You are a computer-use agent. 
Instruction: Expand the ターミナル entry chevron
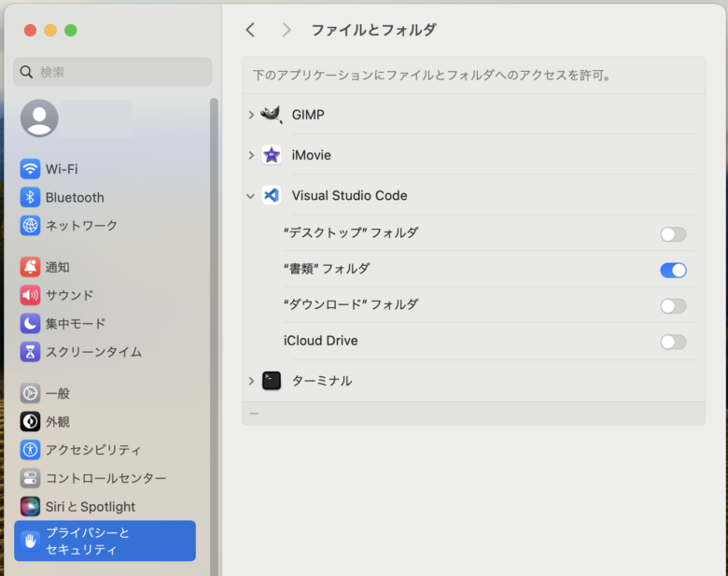coord(251,381)
